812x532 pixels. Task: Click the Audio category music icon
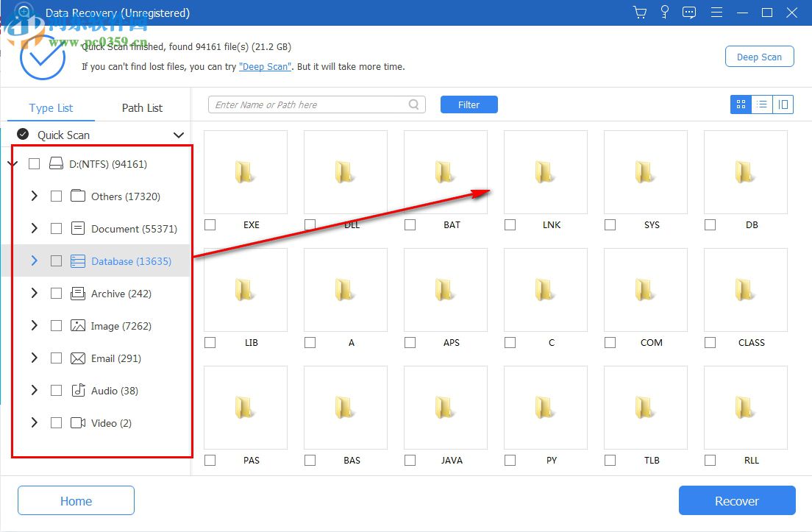78,391
